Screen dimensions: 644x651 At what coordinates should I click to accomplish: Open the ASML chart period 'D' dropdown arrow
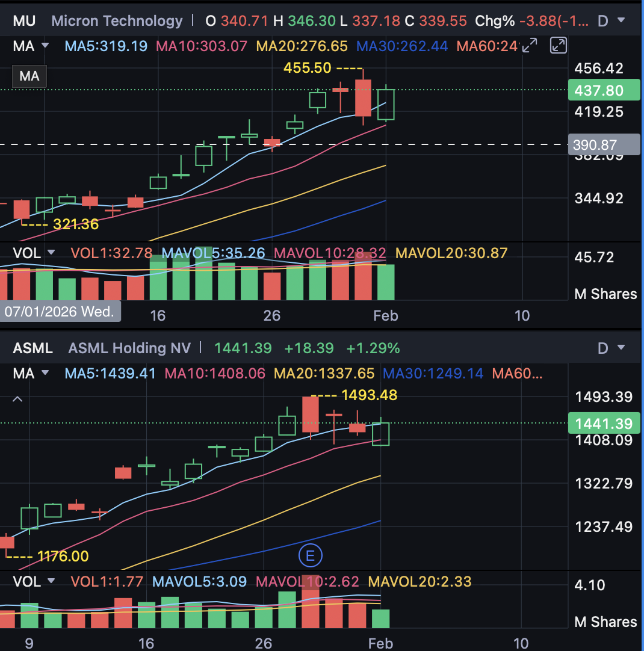pos(621,347)
